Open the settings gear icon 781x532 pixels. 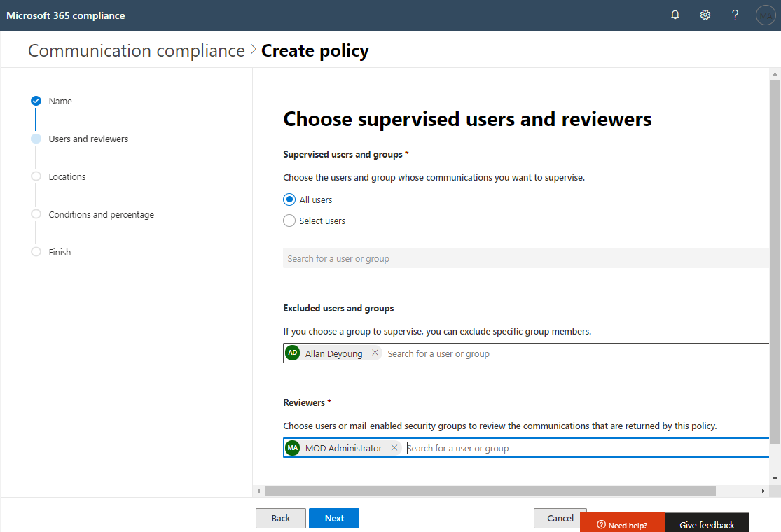pyautogui.click(x=705, y=15)
